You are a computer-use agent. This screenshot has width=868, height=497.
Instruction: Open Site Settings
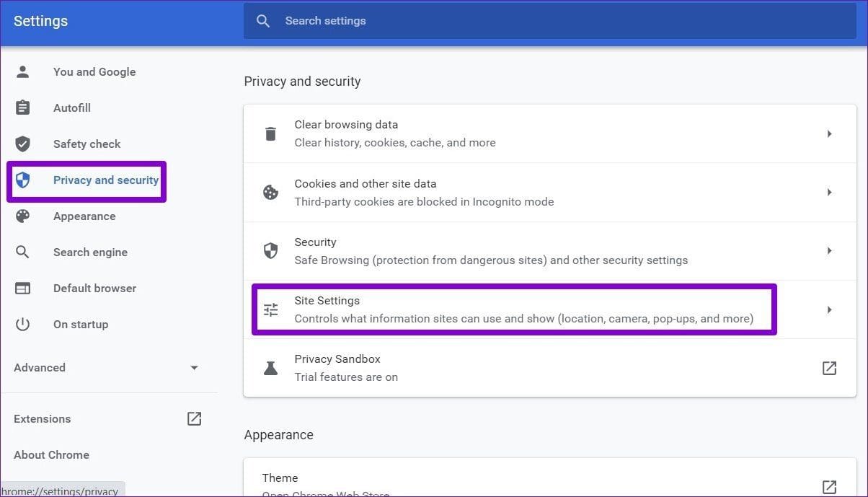(x=550, y=310)
